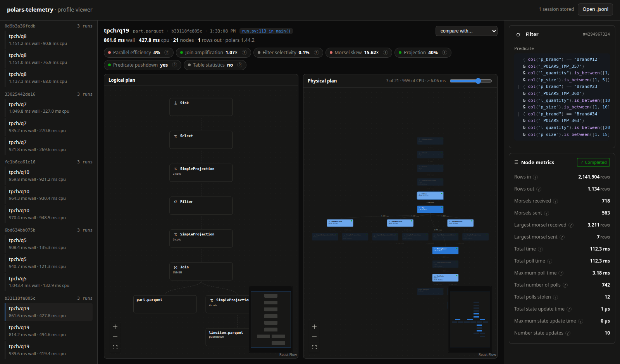Click help icon next to Morsel skew
Viewport: 620px width, 364px height.
click(385, 53)
